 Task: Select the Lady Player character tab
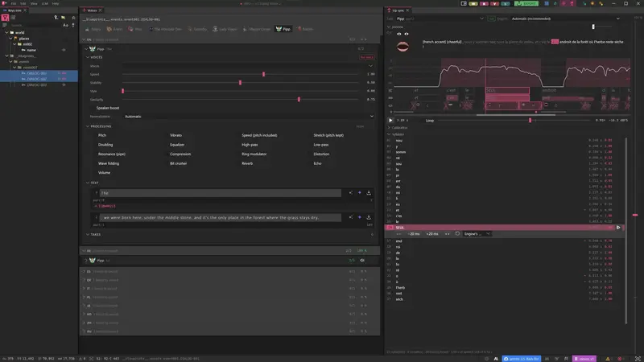[225, 29]
